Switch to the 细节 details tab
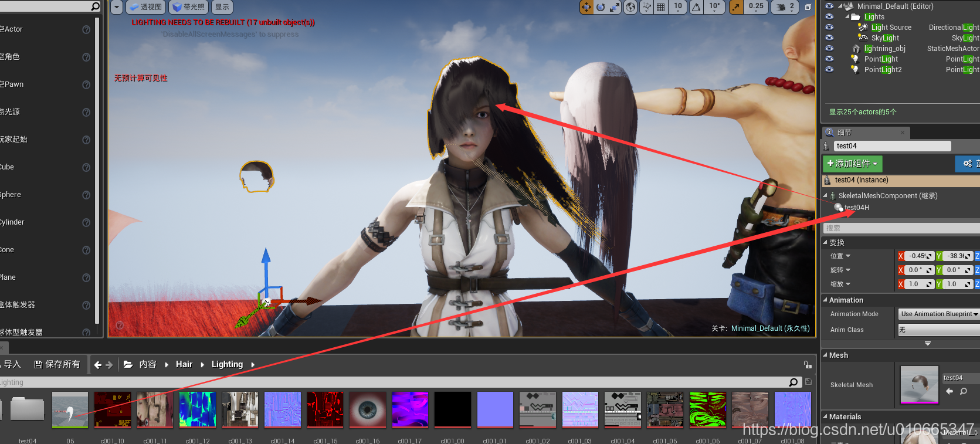The width and height of the screenshot is (980, 444). point(844,133)
